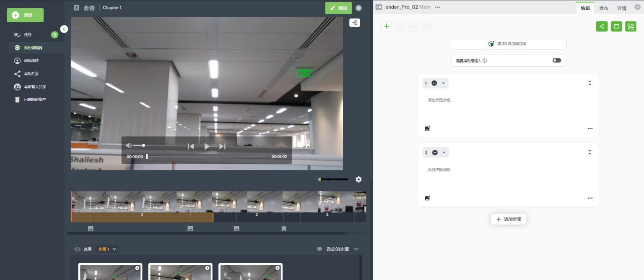The image size is (644, 280).
Task: Click the bookmark marker under the timeline
Action: [284, 229]
